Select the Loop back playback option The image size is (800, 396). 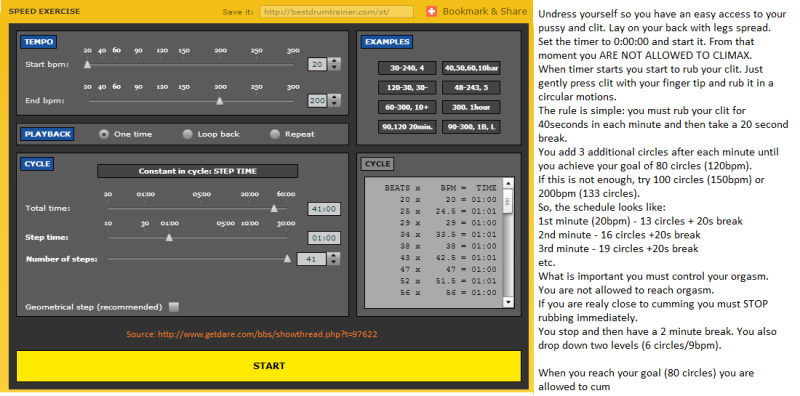click(x=188, y=134)
